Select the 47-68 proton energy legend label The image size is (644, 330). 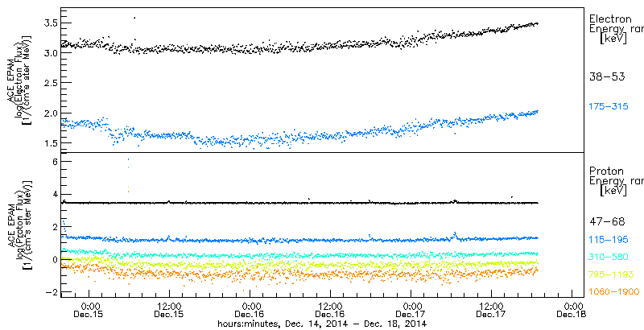coord(607,222)
